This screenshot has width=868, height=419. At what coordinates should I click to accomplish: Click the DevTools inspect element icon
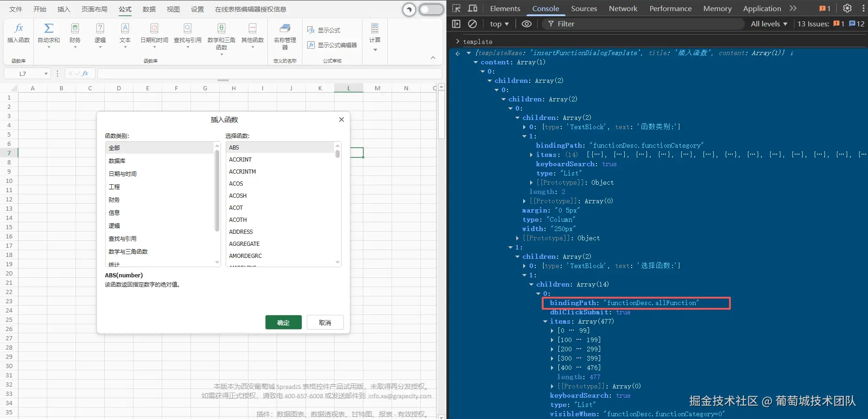click(456, 8)
